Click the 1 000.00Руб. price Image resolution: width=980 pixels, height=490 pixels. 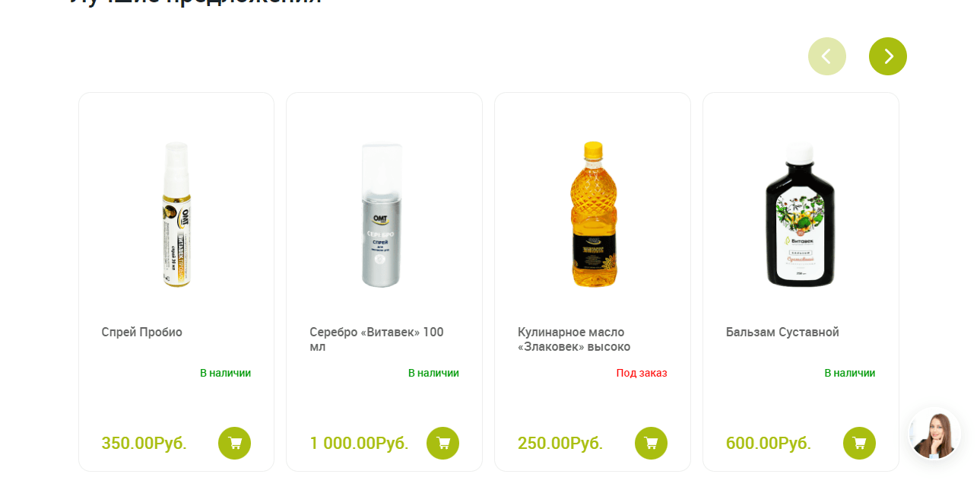(x=359, y=443)
